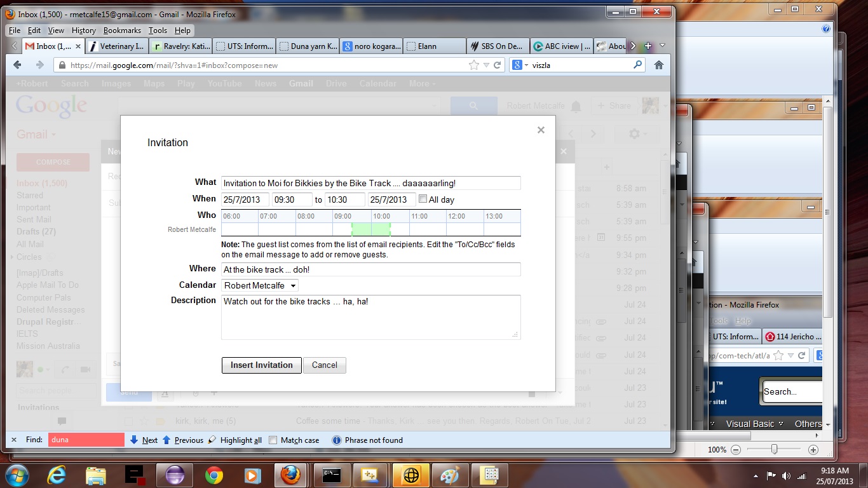Image resolution: width=868 pixels, height=488 pixels.
Task: Expand the list all tabs dropdown arrow
Action: 663,46
